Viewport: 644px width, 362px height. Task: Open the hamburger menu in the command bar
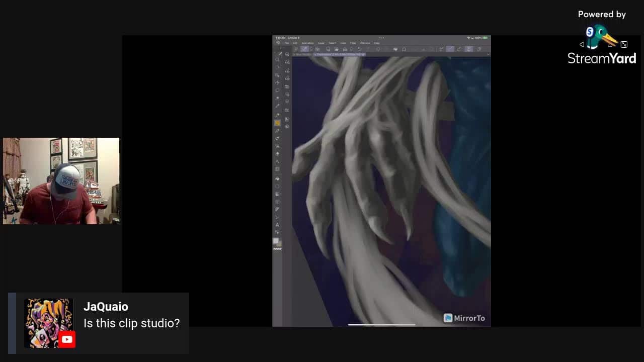[x=296, y=49]
